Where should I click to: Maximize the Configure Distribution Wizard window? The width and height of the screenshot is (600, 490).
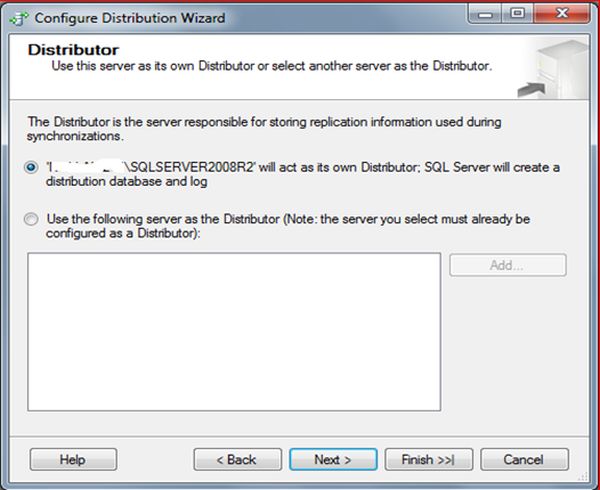(x=518, y=14)
